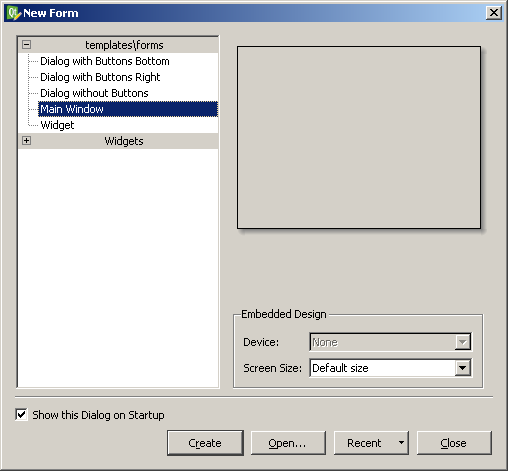
Task: Select Dialog with Buttons Right template
Action: tap(100, 77)
